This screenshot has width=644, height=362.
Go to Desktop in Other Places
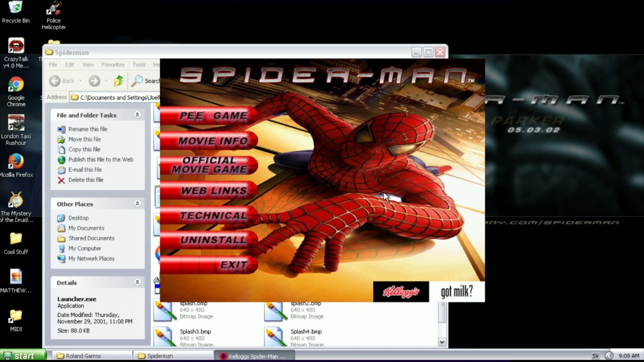click(x=78, y=218)
